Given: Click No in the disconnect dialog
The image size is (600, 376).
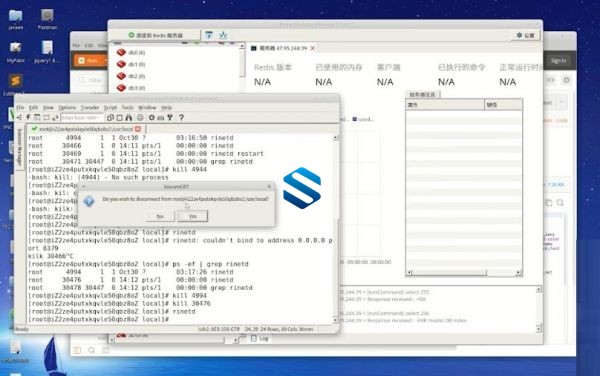Looking at the screenshot, I should 160,216.
